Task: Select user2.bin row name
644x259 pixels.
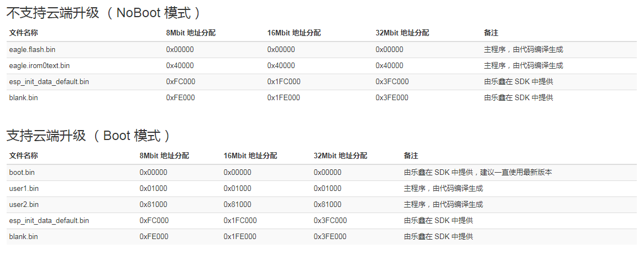Action: [x=24, y=205]
